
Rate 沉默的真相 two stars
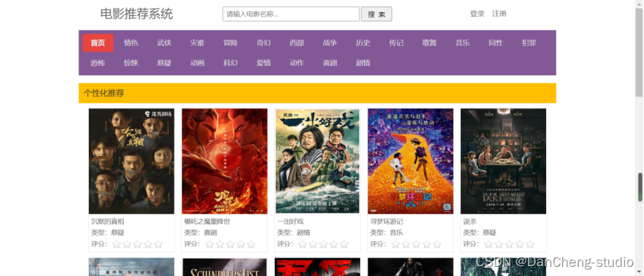click(x=127, y=244)
